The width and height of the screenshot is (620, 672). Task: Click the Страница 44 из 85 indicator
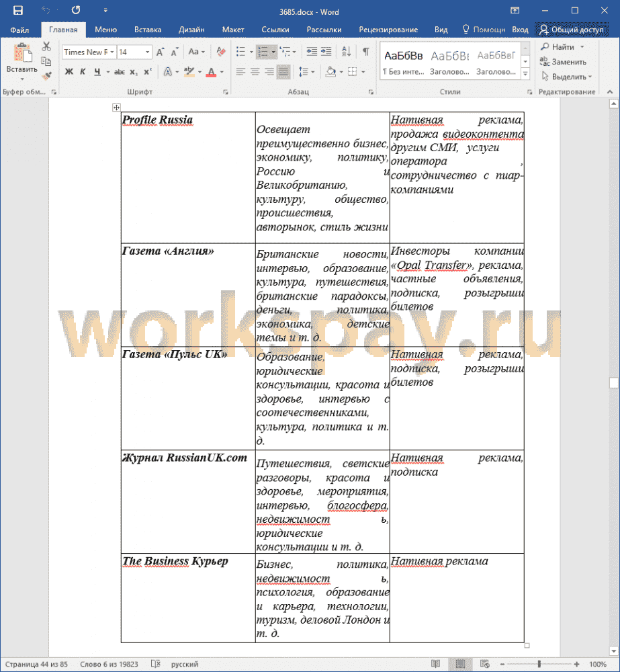pos(36,665)
